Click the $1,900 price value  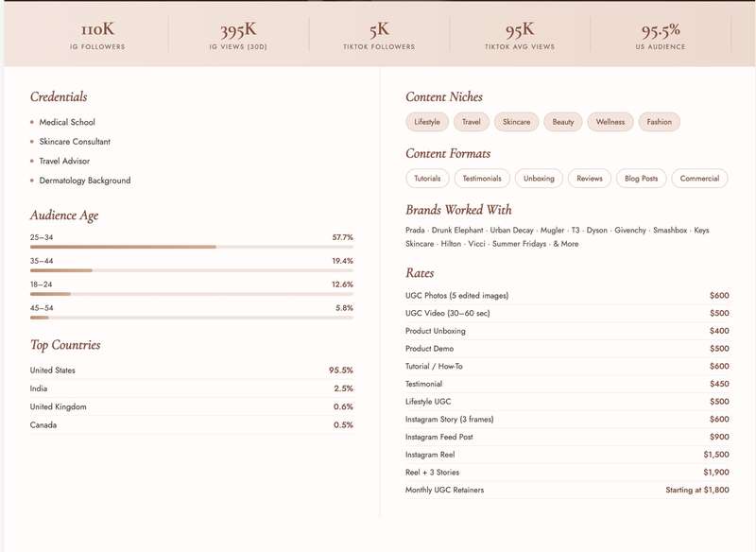click(716, 473)
